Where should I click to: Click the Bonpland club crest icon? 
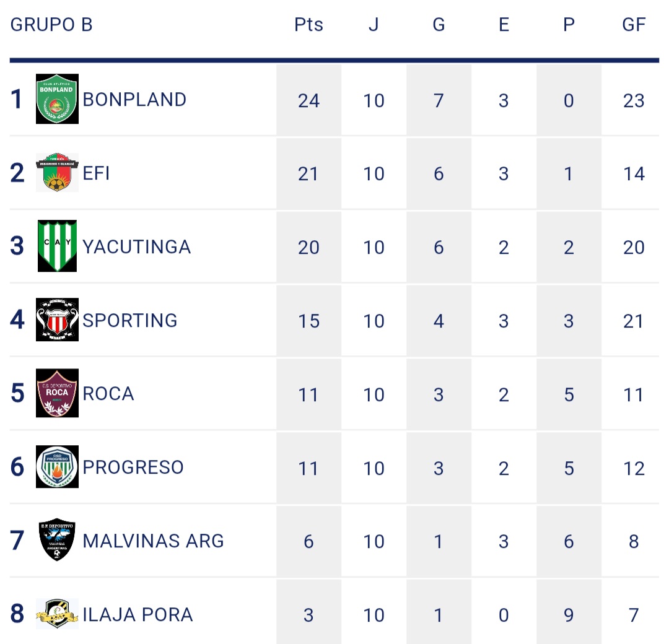[57, 99]
